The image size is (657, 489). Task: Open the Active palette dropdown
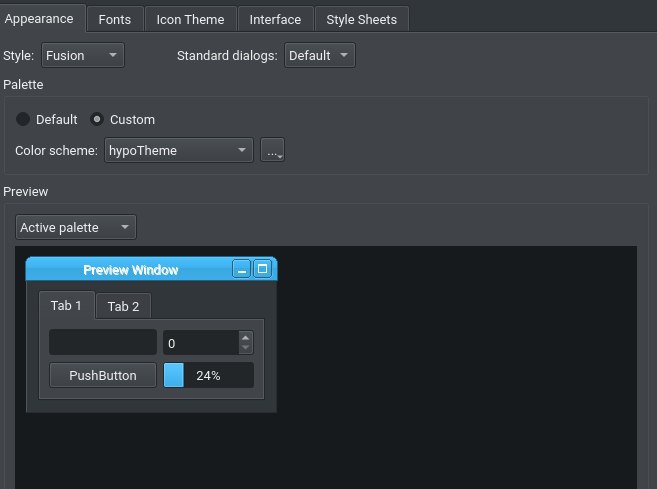tap(76, 227)
